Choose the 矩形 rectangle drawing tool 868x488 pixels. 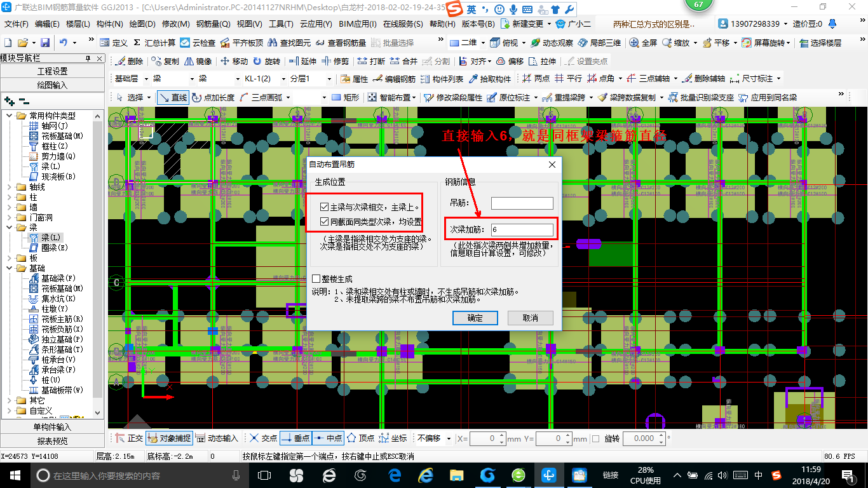click(x=346, y=97)
